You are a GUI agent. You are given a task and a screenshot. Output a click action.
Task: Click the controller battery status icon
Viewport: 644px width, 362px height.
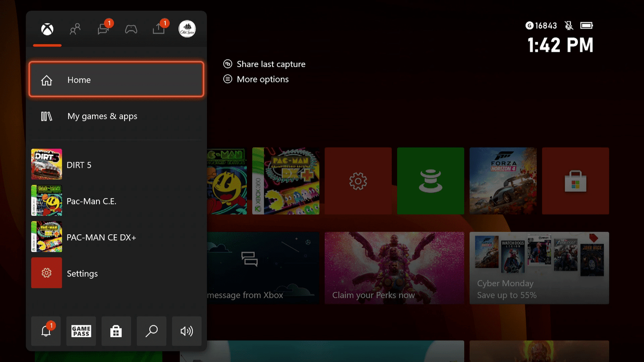pyautogui.click(x=586, y=25)
